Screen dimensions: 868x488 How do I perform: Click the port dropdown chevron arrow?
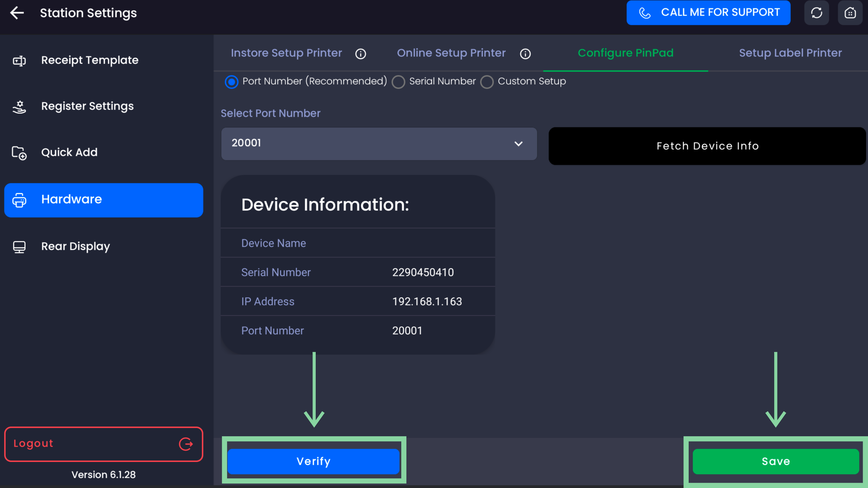point(518,144)
